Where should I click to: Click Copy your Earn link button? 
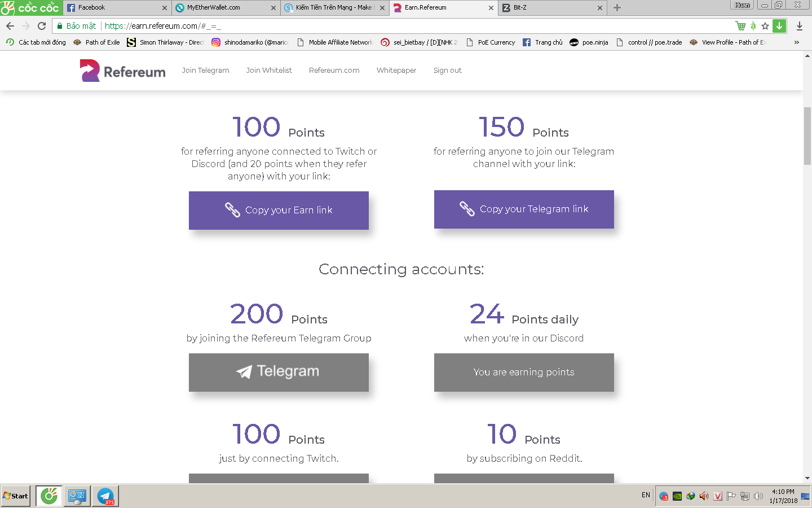[x=279, y=211]
